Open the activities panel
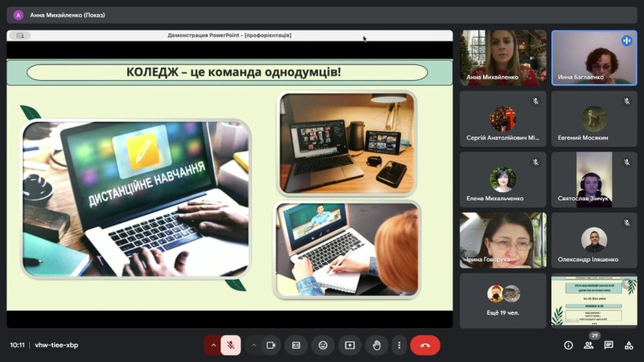The image size is (644, 362). 629,346
